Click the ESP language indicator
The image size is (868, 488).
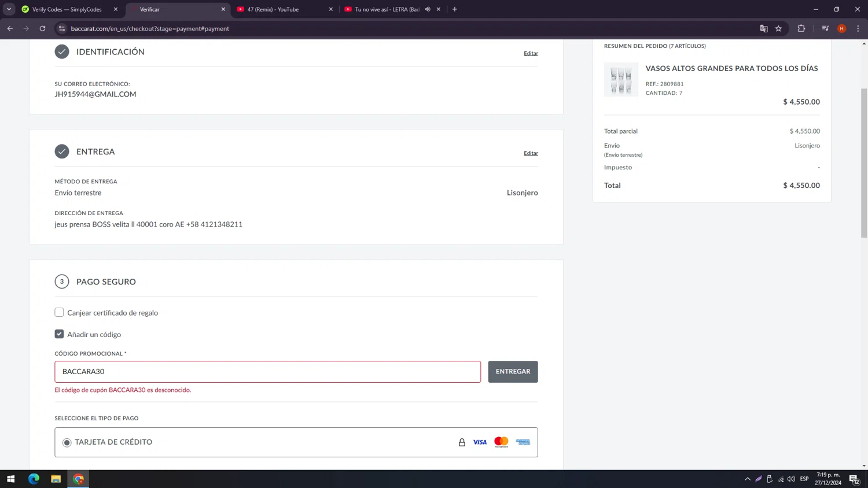[x=804, y=479]
